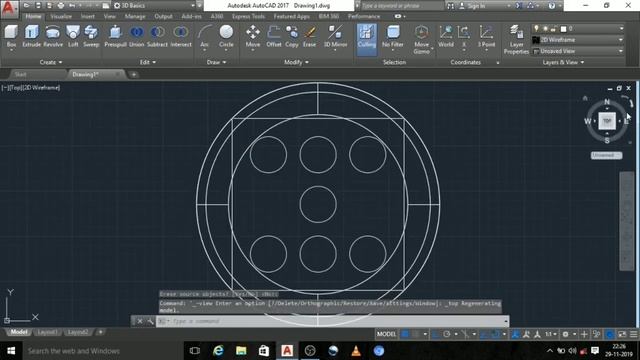640x360 pixels.
Task: Click TOP face of the ViewCube
Action: (607, 121)
